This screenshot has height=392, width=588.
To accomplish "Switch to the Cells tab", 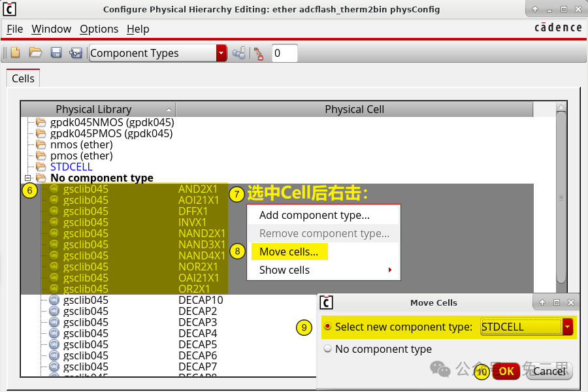I will tap(24, 78).
